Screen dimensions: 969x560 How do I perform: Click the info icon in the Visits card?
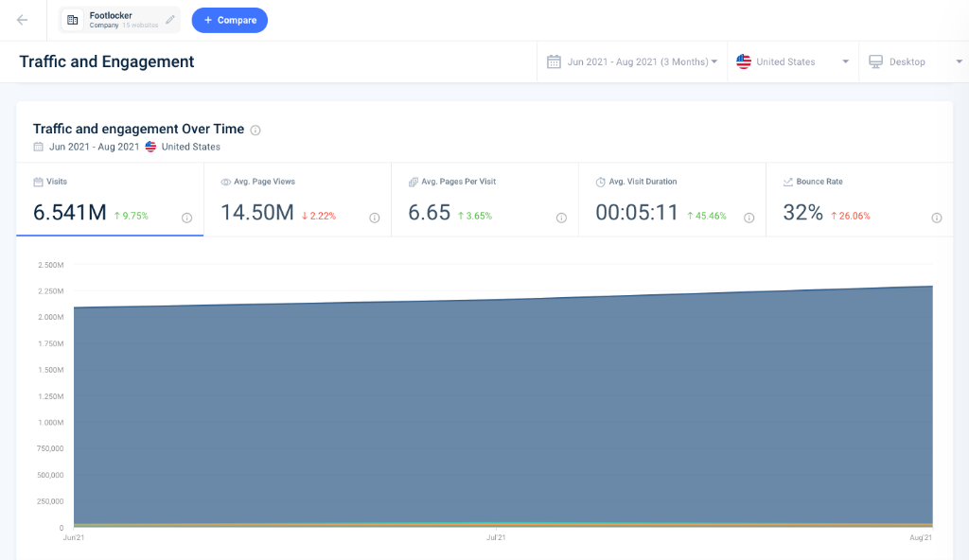(186, 218)
